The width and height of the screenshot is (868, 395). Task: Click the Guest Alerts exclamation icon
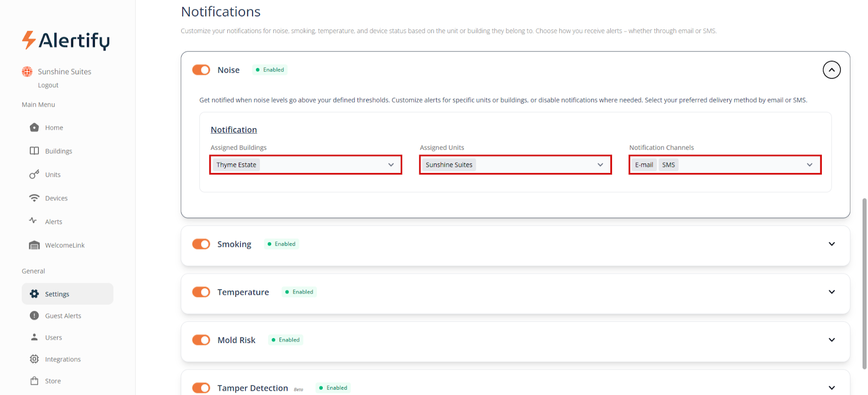(34, 316)
